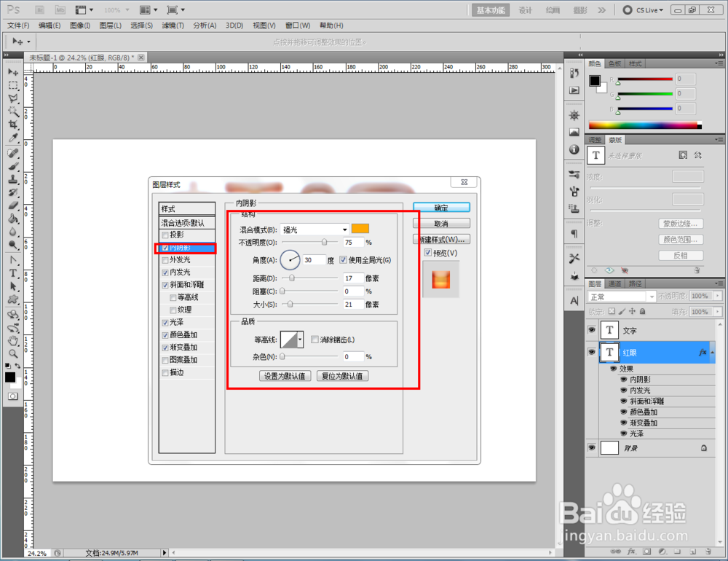Select the Blur tool

[x=13, y=232]
